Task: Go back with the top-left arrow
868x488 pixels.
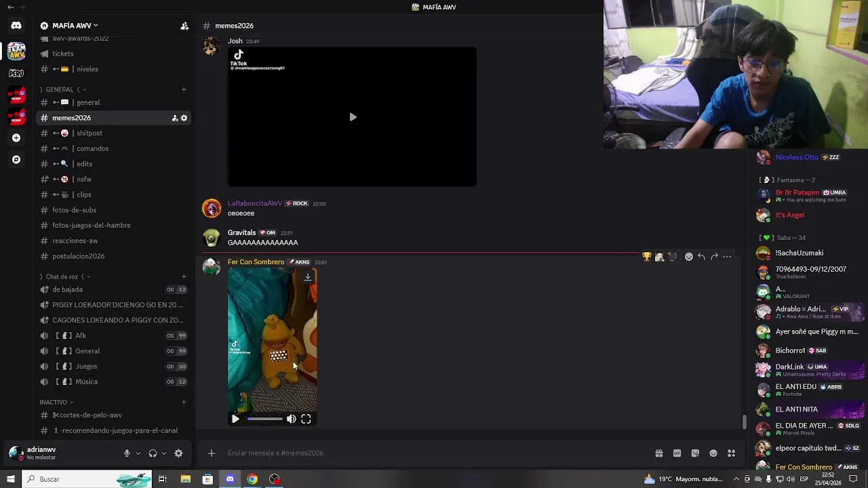Action: 10,7
